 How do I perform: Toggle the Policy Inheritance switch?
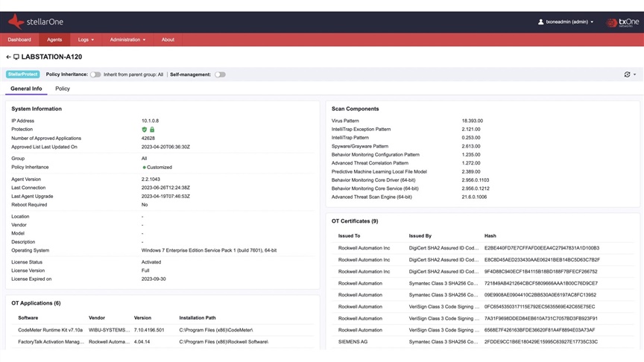coord(95,74)
